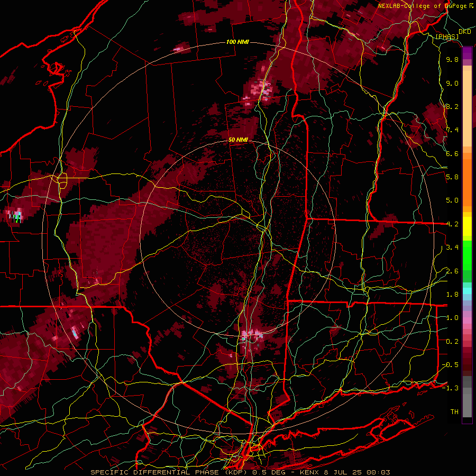Image resolution: width=476 pixels, height=476 pixels.
Task: Click the 1.8 legend value
Action: (452, 295)
